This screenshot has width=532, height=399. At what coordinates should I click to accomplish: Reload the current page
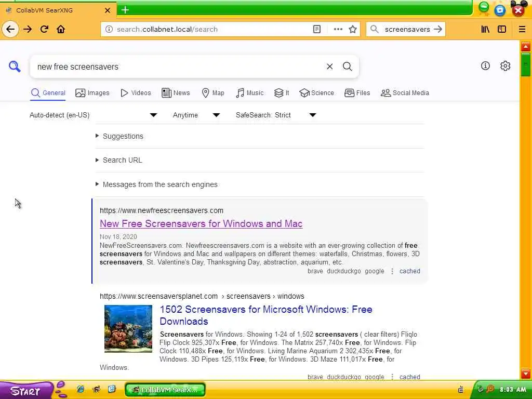click(44, 29)
